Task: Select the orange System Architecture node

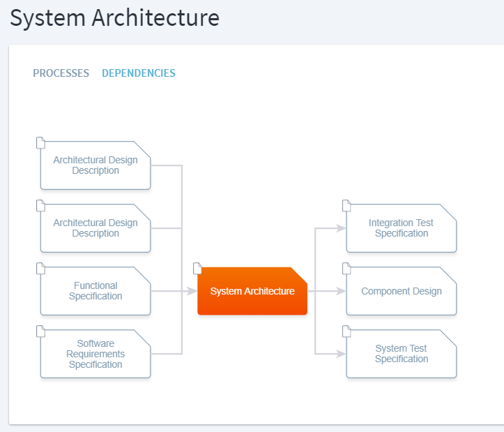Action: click(x=252, y=291)
